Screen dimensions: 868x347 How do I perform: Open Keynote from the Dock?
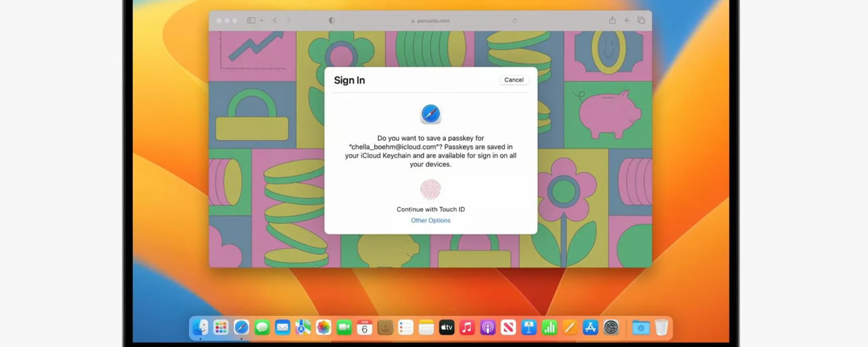(529, 327)
